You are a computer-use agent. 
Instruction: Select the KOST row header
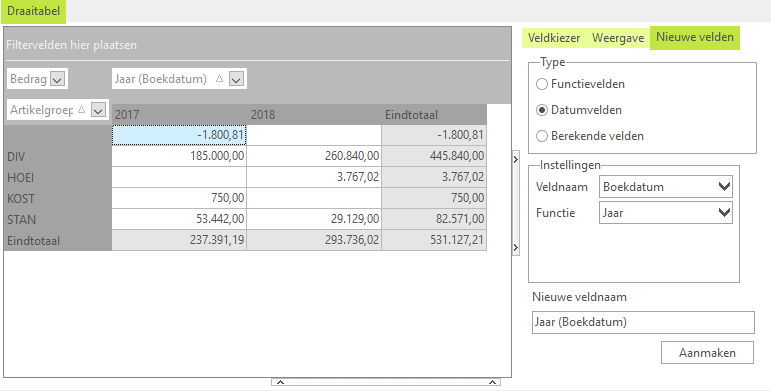click(58, 199)
